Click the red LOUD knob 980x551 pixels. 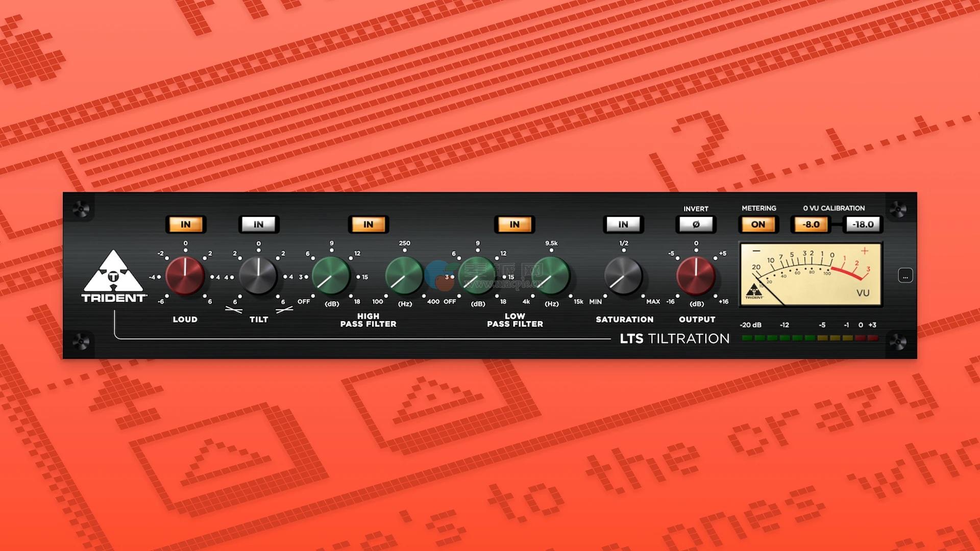coord(185,276)
